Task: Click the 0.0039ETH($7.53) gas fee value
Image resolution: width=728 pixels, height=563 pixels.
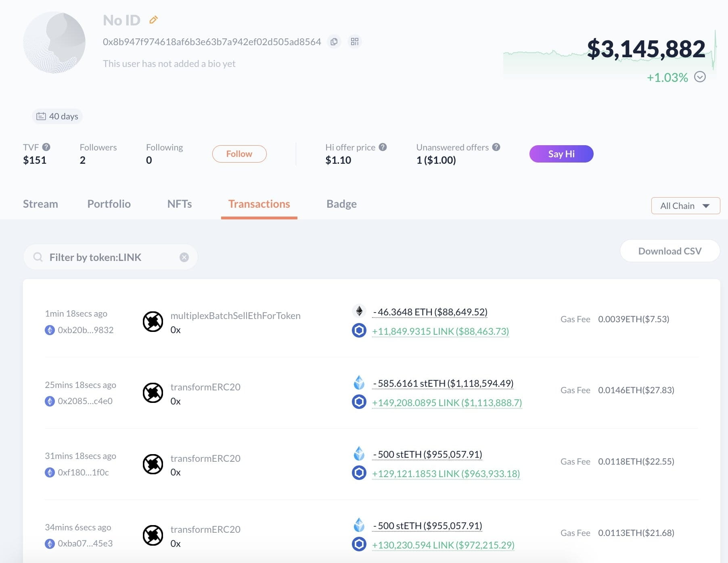Action: click(x=634, y=319)
